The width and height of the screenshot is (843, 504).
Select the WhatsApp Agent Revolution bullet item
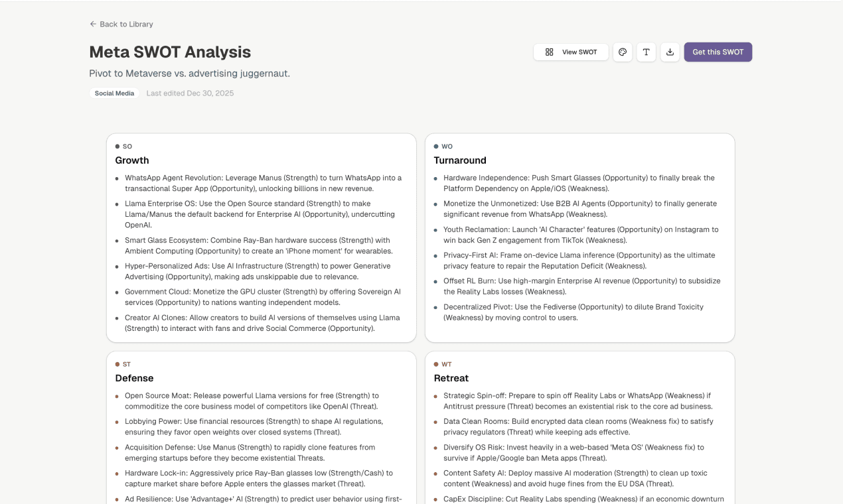point(263,183)
